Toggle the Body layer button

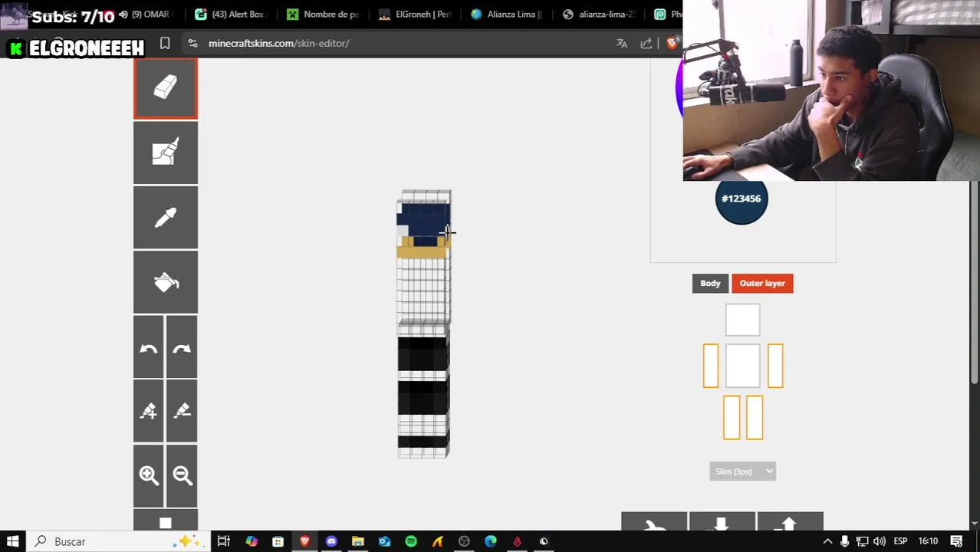710,283
